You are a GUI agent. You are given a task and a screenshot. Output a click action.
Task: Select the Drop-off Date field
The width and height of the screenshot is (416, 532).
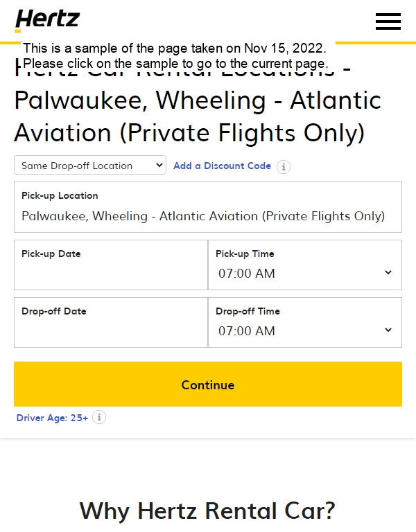[111, 322]
